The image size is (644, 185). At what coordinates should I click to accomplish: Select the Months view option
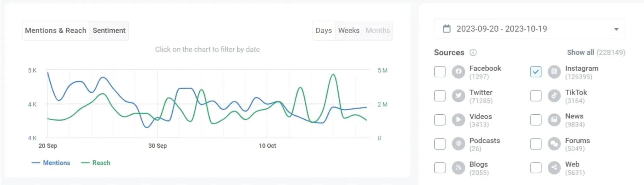(377, 30)
